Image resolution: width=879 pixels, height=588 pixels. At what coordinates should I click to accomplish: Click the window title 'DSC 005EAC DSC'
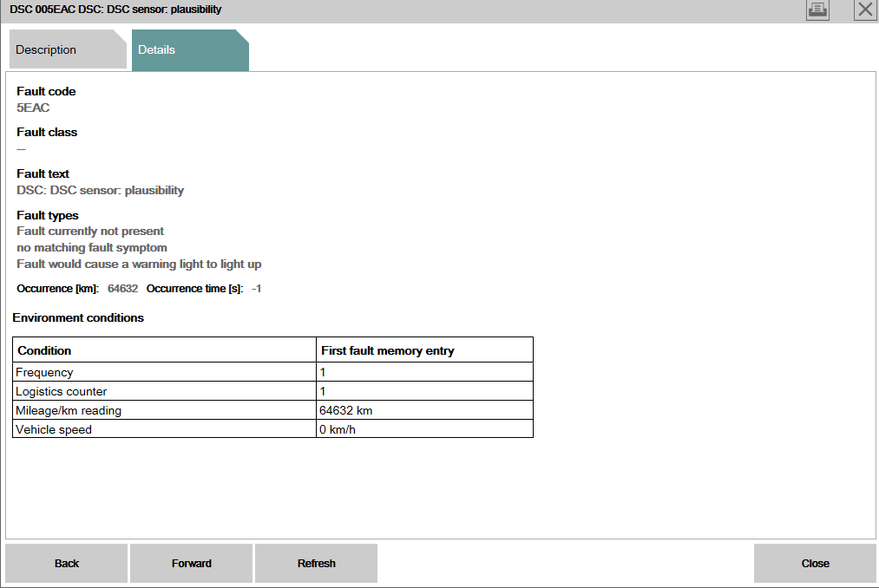[115, 10]
